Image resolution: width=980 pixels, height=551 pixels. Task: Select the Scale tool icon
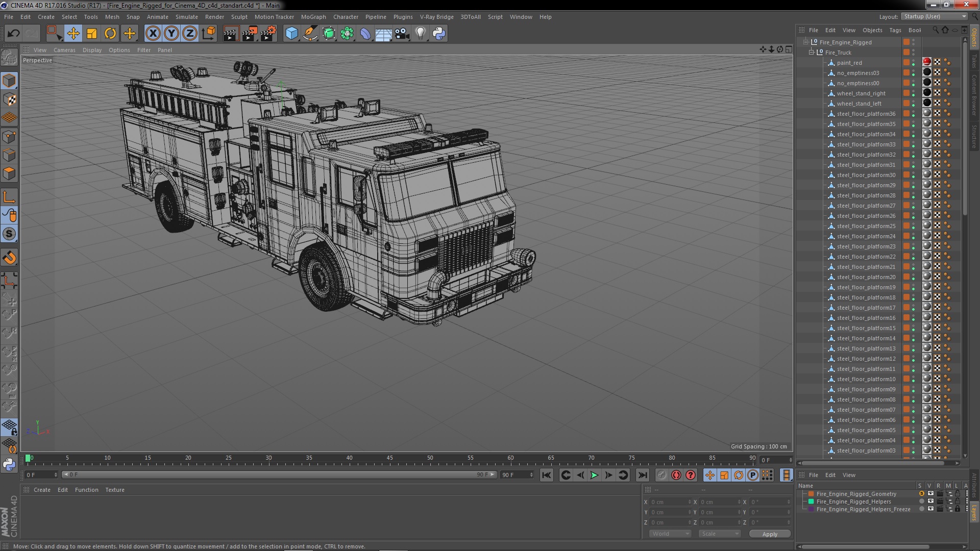tap(92, 34)
